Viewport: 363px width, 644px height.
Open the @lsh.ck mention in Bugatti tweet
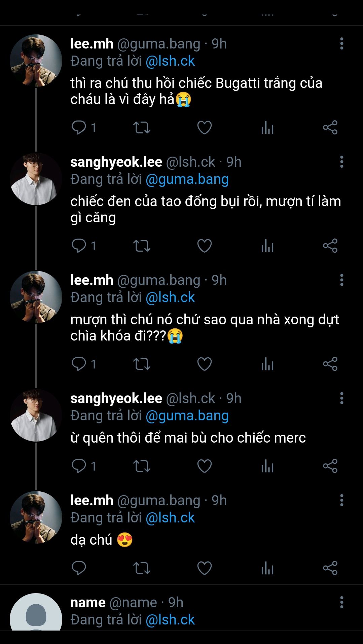(x=170, y=61)
